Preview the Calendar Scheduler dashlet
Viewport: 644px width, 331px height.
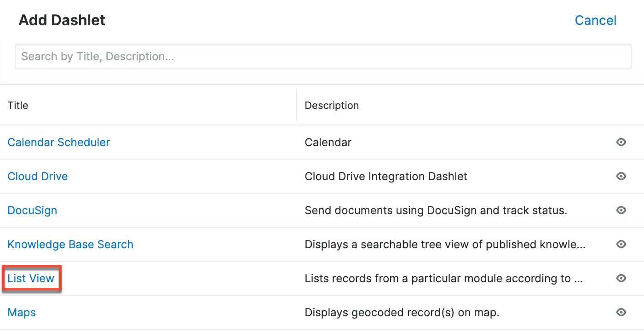coord(621,142)
